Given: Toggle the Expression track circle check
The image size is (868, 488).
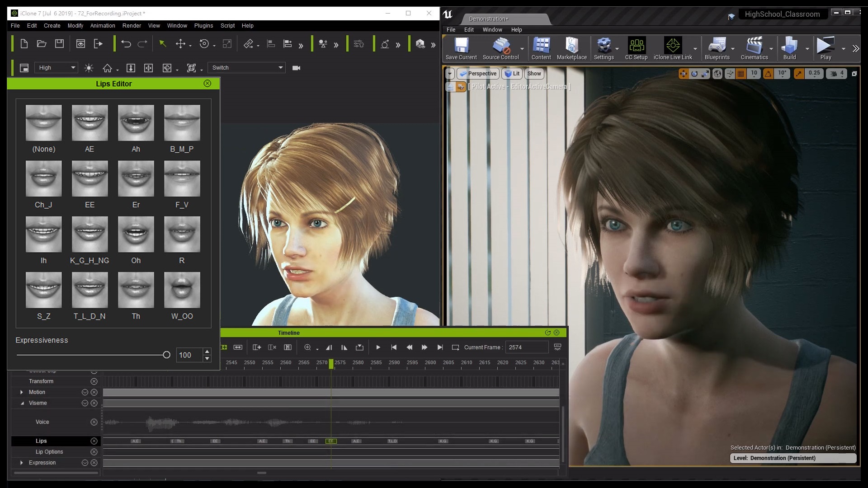Looking at the screenshot, I should [x=85, y=463].
